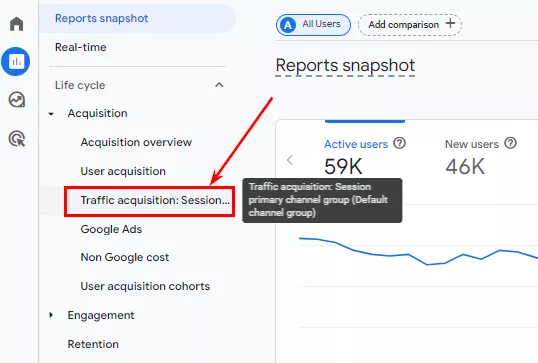Screen dimensions: 538x363
Task: Click the blue A avatar badge
Action: coord(288,25)
